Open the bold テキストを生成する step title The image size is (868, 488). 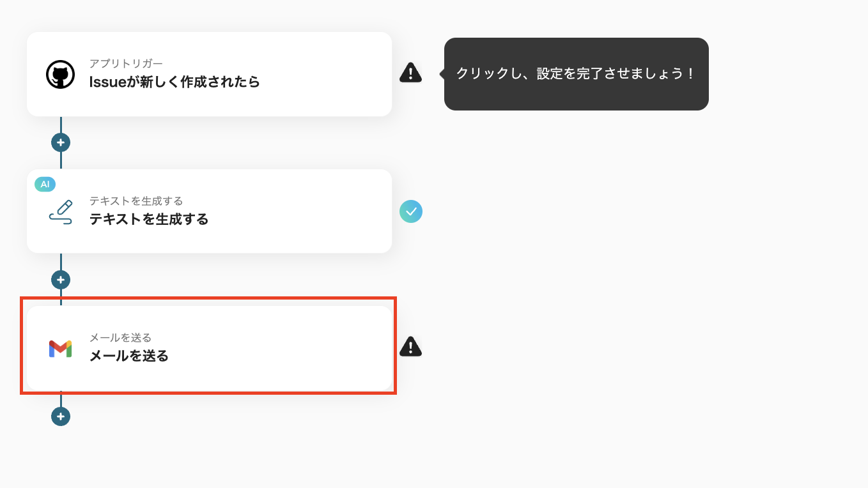(149, 219)
